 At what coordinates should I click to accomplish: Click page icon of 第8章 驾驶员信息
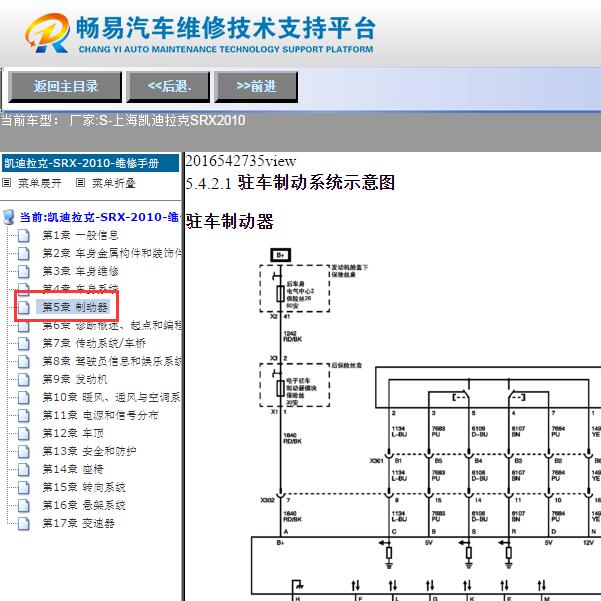[24, 361]
